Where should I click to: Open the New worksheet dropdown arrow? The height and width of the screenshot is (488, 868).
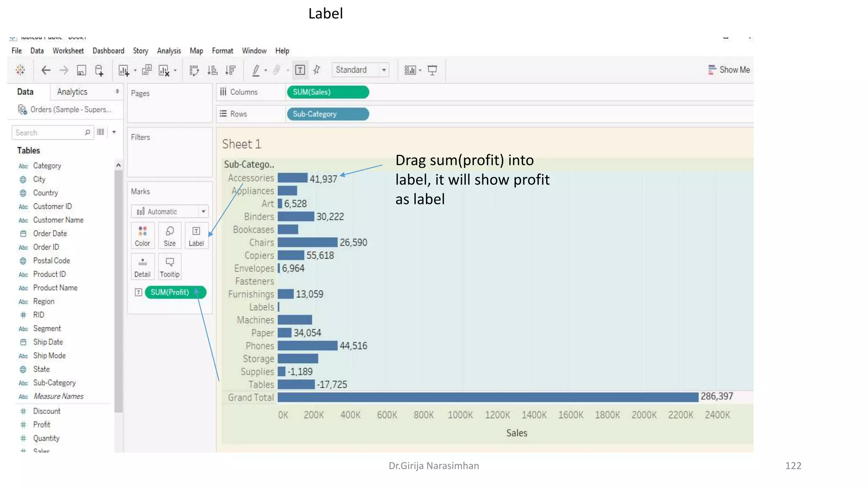point(135,71)
